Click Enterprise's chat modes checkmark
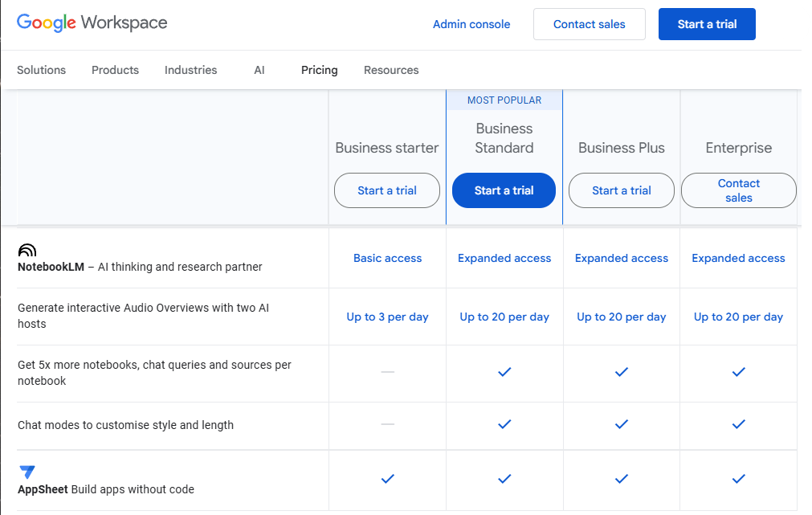This screenshot has width=812, height=515. (x=738, y=425)
